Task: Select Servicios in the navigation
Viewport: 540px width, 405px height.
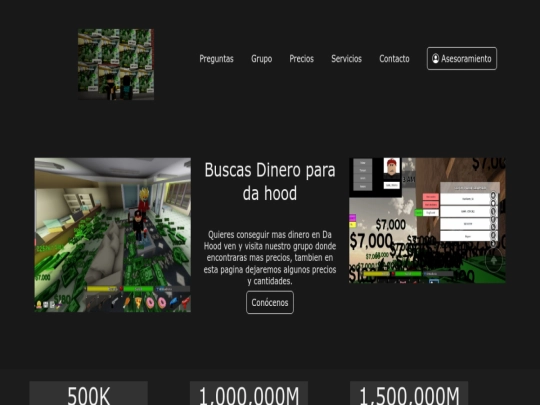Action: point(346,59)
